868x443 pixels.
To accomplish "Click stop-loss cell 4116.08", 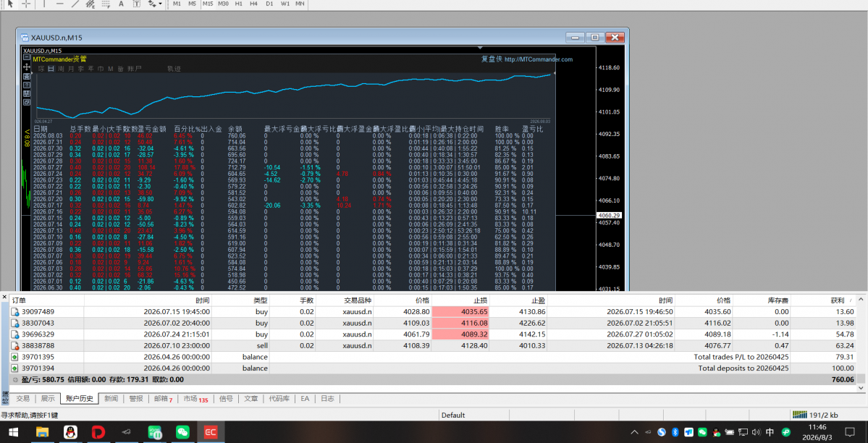I will click(x=460, y=323).
